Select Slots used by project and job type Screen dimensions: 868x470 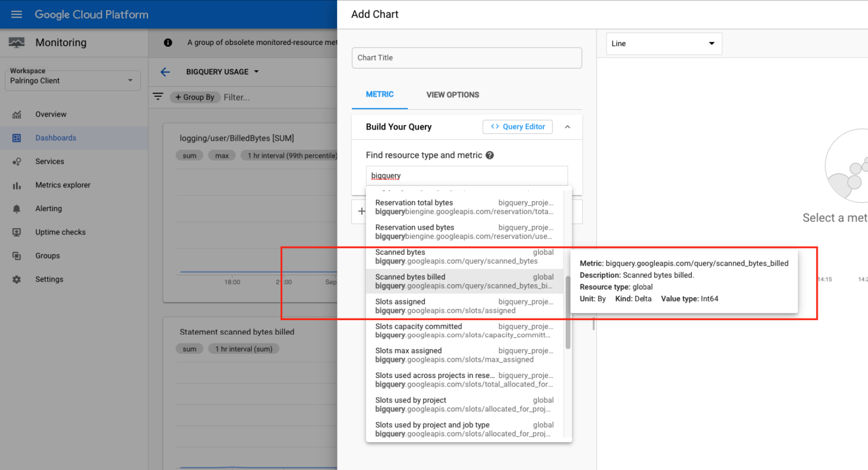pyautogui.click(x=465, y=429)
